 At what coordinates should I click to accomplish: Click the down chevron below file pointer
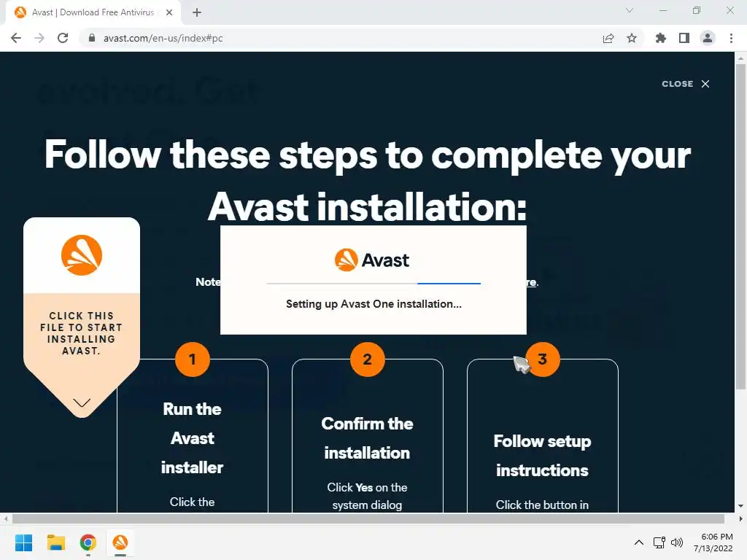(82, 402)
